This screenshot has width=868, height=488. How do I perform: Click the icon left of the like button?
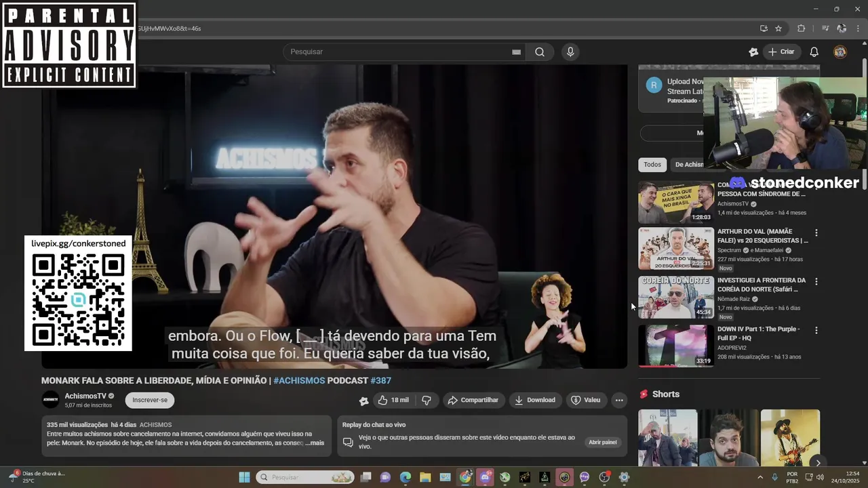363,401
